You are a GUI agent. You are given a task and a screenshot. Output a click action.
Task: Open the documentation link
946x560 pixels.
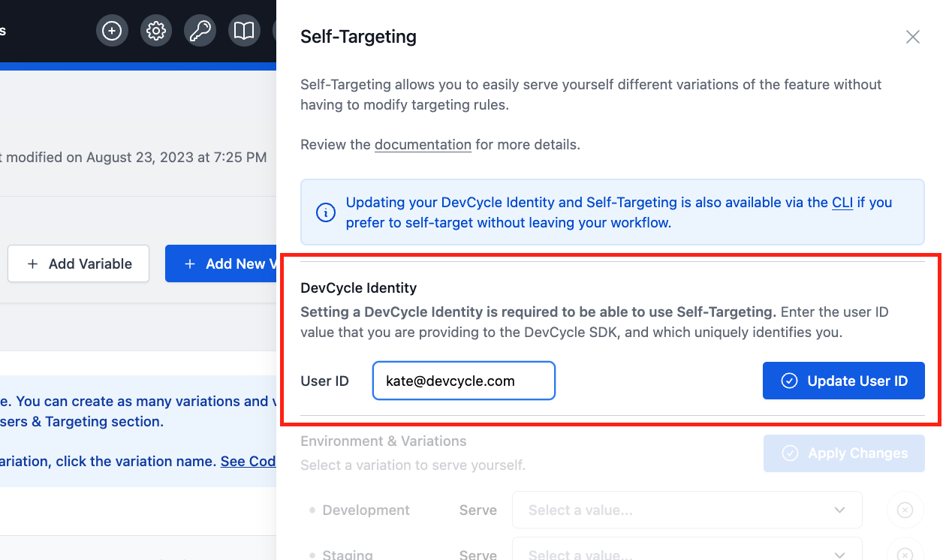click(x=423, y=144)
